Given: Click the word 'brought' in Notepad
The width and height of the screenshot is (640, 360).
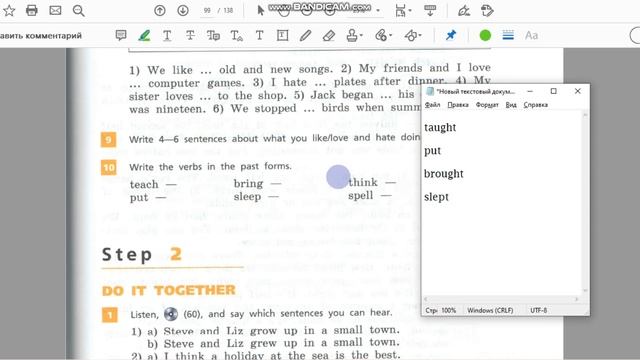Looking at the screenshot, I should pos(444,174).
